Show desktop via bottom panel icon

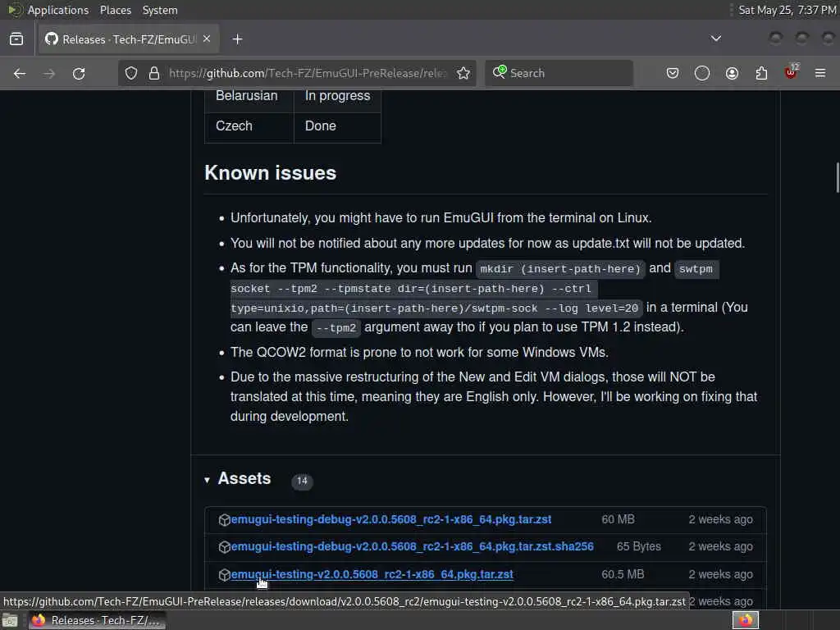point(10,620)
